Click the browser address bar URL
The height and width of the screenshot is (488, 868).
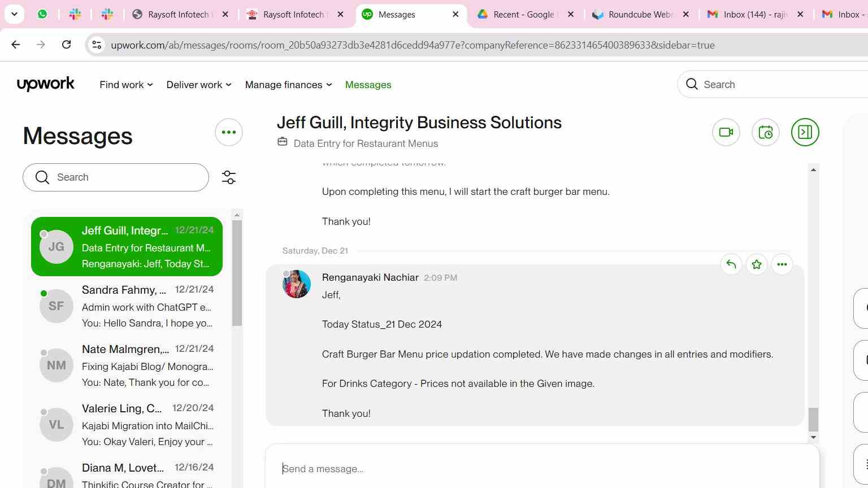coord(413,45)
